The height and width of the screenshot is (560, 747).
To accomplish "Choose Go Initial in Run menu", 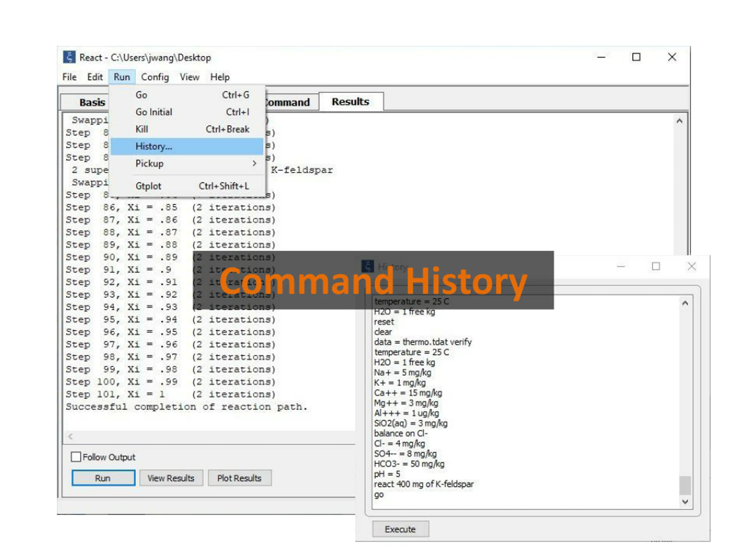I will 187,112.
